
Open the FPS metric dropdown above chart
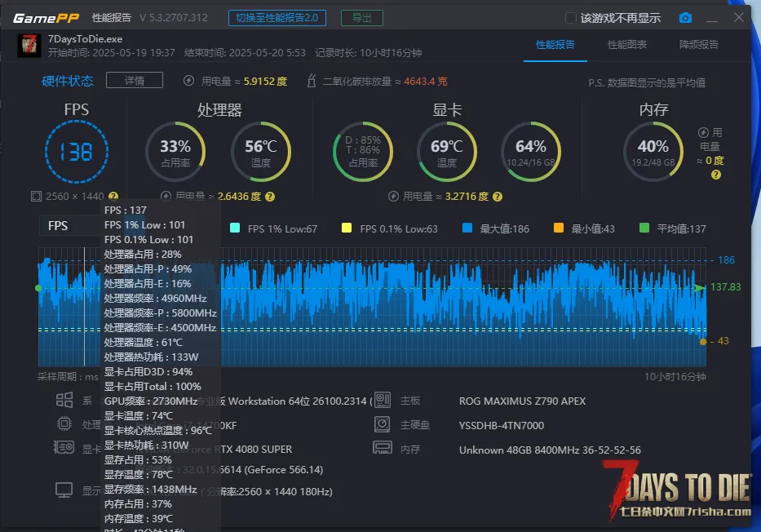click(72, 226)
